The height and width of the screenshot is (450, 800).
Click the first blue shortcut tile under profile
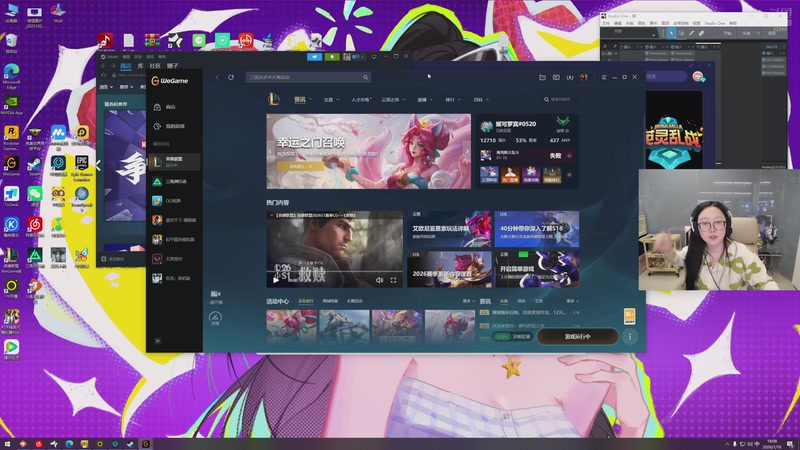coord(489,174)
